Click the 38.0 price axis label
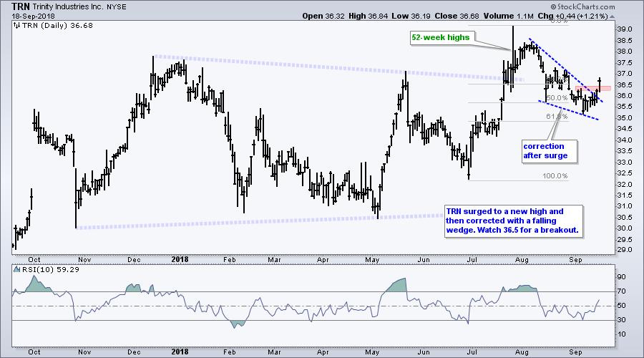The width and height of the screenshot is (644, 358). tap(624, 52)
